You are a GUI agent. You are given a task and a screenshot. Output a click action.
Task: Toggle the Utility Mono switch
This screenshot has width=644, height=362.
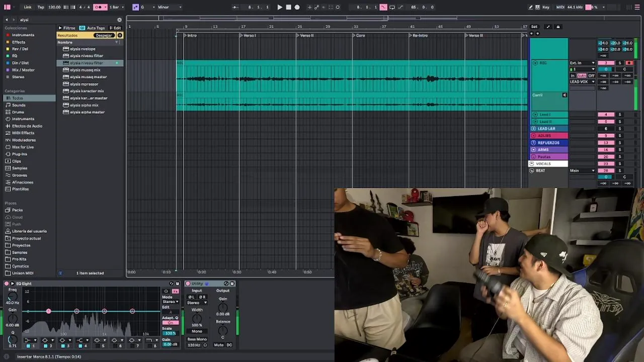point(197,331)
